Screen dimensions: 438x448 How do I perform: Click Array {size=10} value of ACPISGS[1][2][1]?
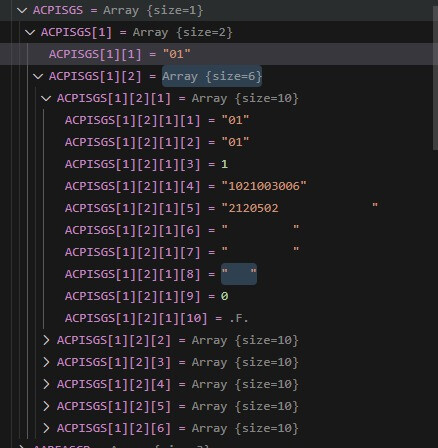click(x=245, y=98)
